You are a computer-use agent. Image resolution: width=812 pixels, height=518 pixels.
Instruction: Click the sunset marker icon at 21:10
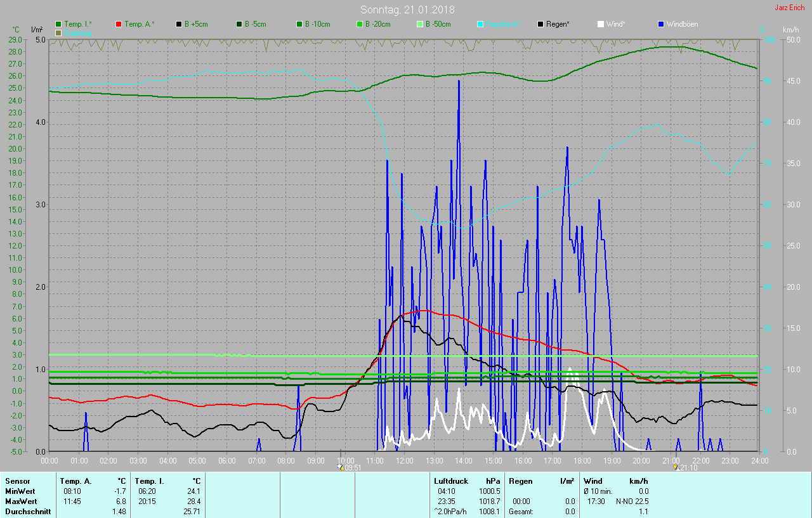[676, 468]
